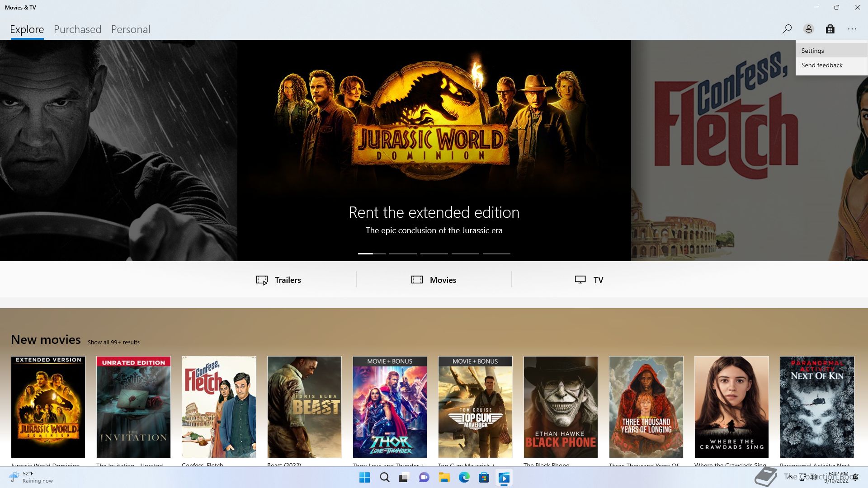This screenshot has height=488, width=868.
Task: Open the Microsoft Store bag icon
Action: click(830, 29)
